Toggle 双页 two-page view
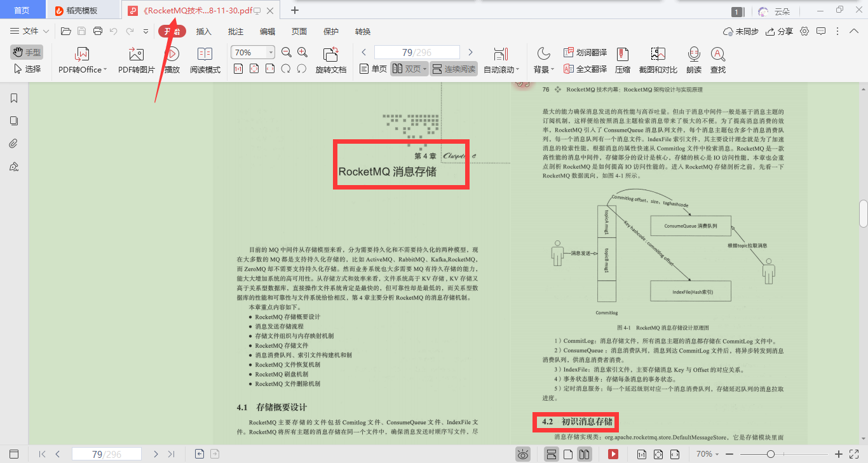 [409, 69]
